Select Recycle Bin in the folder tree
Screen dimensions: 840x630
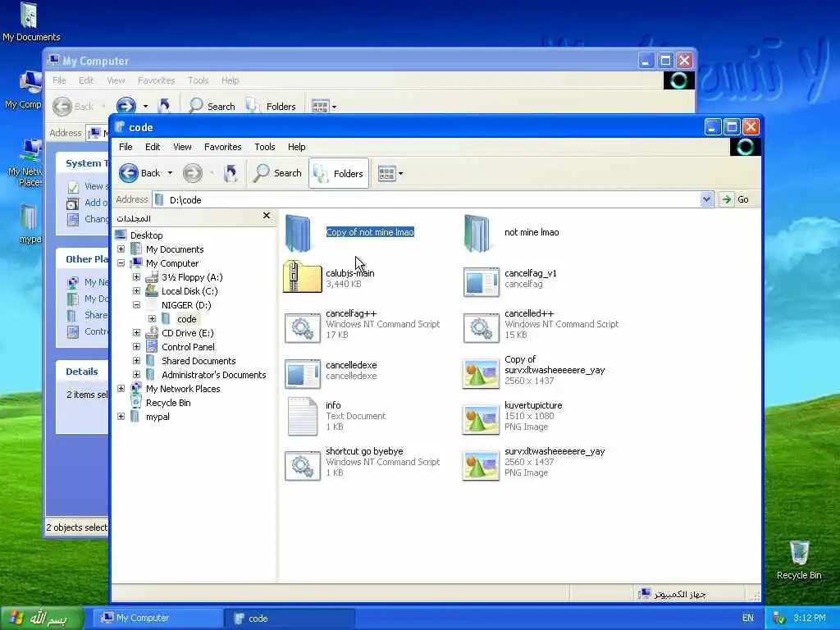click(167, 403)
